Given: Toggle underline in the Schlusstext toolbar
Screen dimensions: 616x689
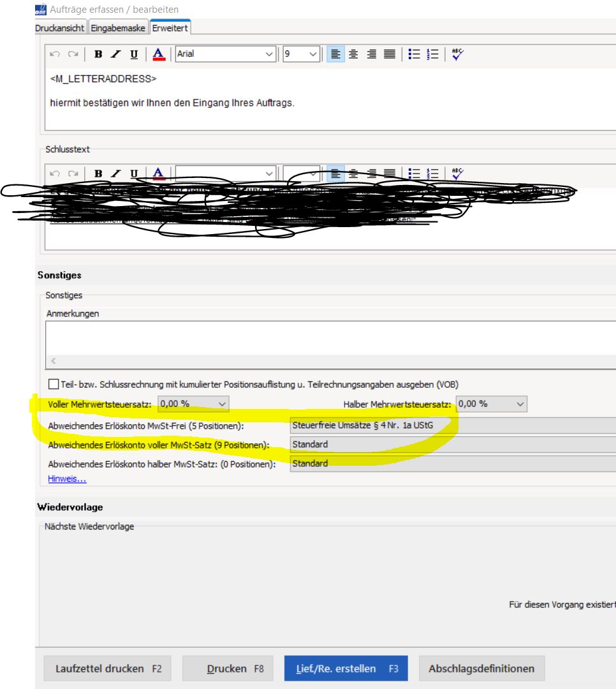Looking at the screenshot, I should click(x=134, y=174).
